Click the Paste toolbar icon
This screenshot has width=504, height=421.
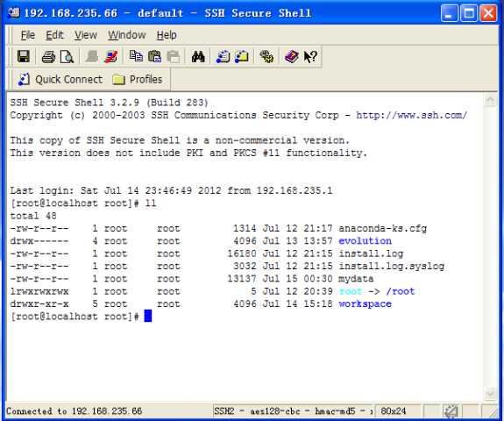pyautogui.click(x=155, y=57)
